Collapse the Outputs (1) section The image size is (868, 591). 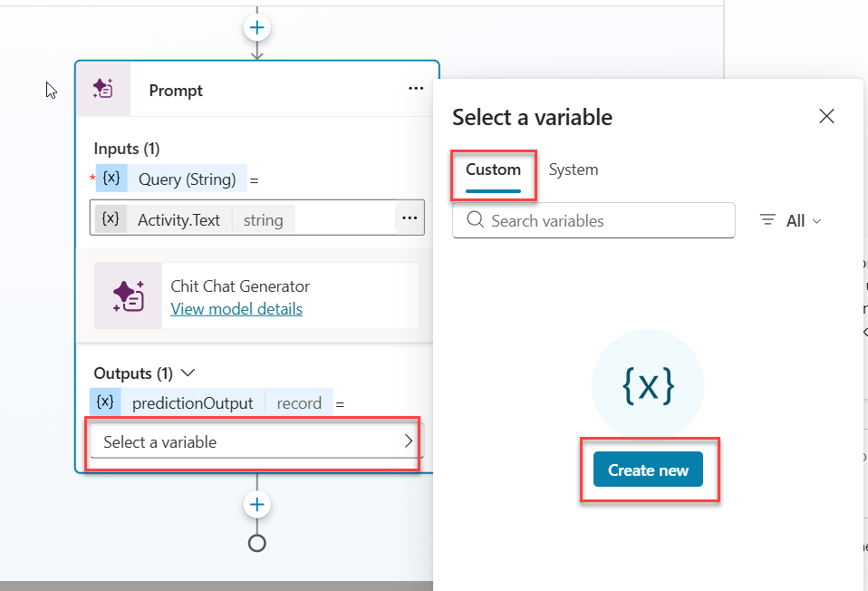click(x=188, y=373)
